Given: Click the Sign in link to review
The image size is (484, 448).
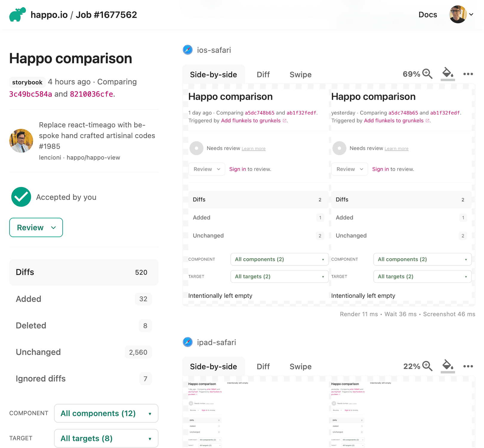Looking at the screenshot, I should 238,169.
